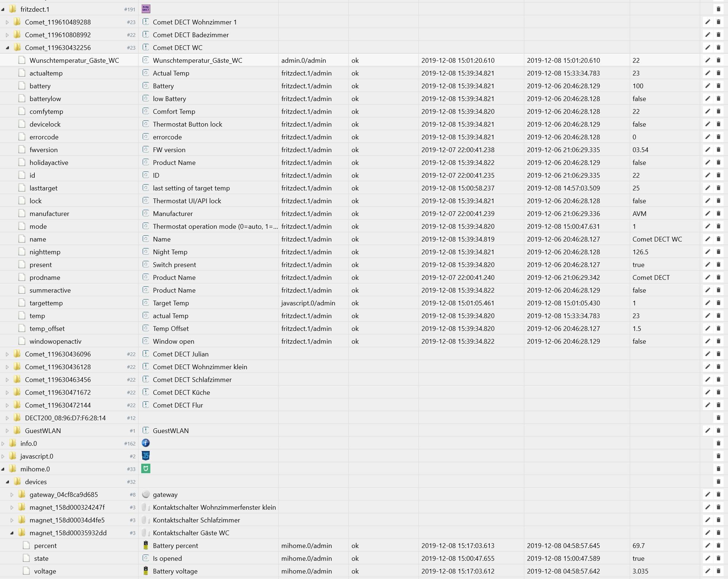Click the JavaScript adapter icon
This screenshot has height=579, width=728.
click(146, 456)
